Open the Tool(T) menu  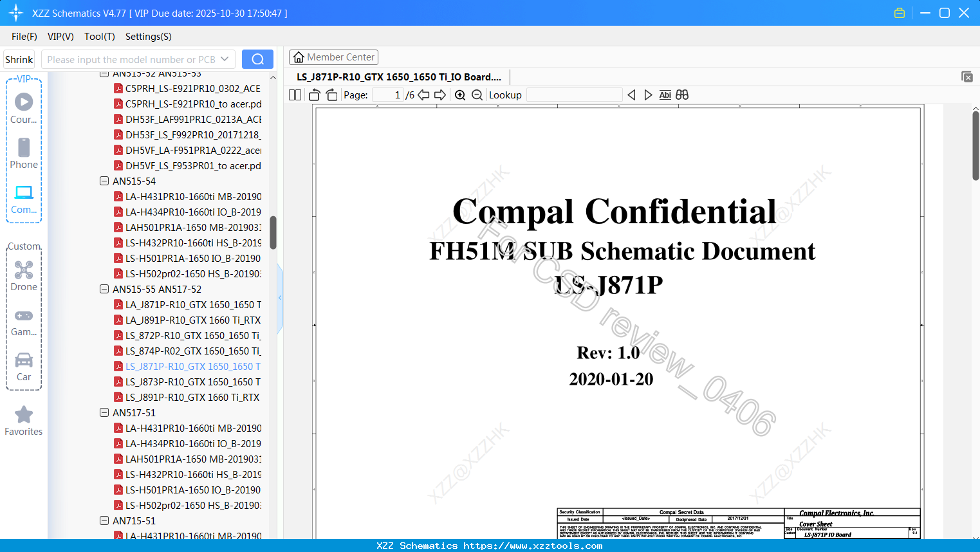tap(100, 37)
